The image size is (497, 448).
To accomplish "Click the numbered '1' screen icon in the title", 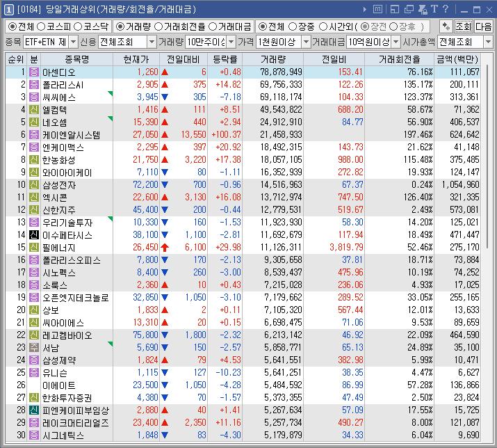I will pos(8,10).
